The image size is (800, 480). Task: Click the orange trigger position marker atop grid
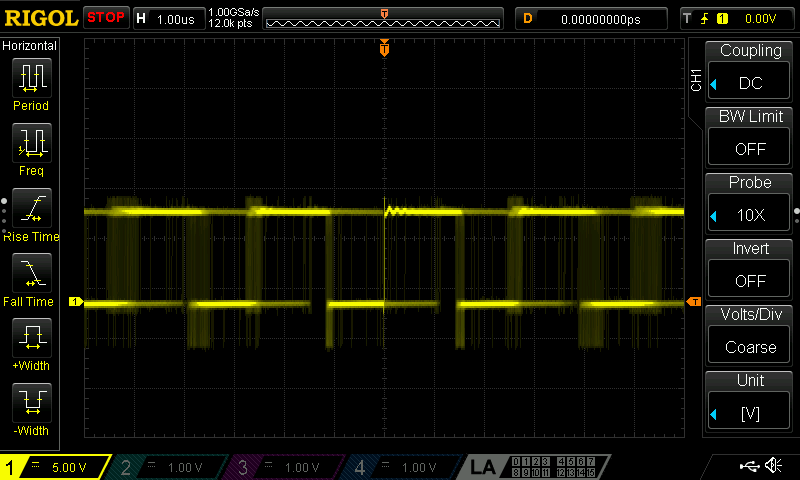point(384,48)
